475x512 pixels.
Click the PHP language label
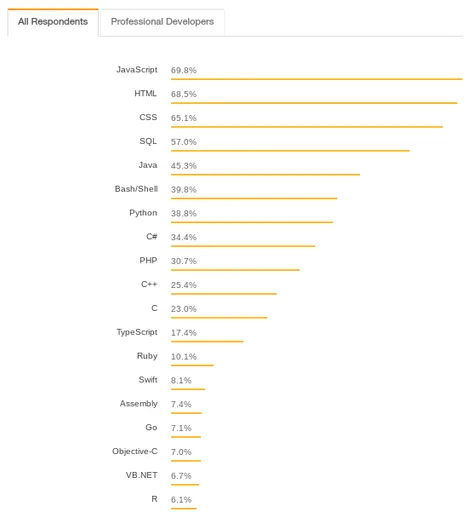[x=148, y=260]
